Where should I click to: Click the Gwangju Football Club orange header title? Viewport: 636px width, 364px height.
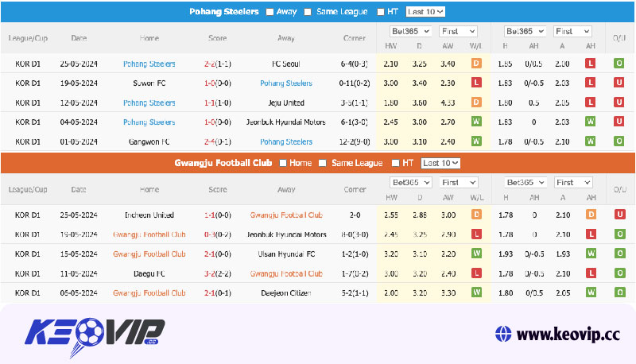[x=223, y=163]
